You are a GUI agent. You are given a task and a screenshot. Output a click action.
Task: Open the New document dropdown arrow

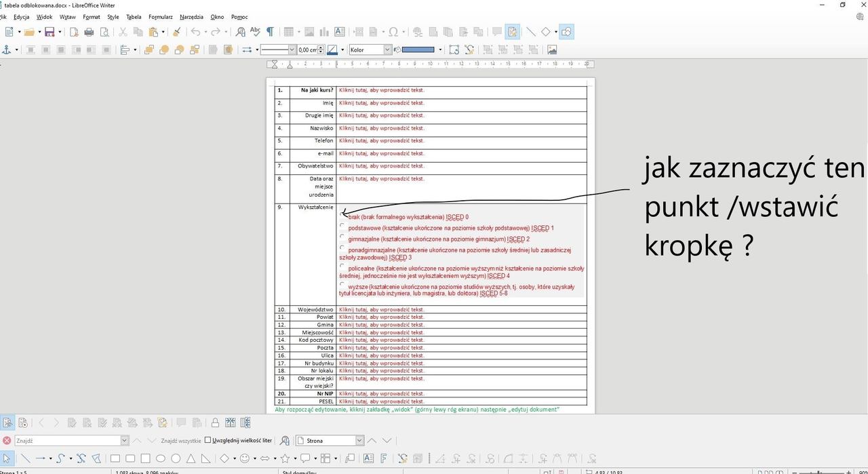pos(19,32)
